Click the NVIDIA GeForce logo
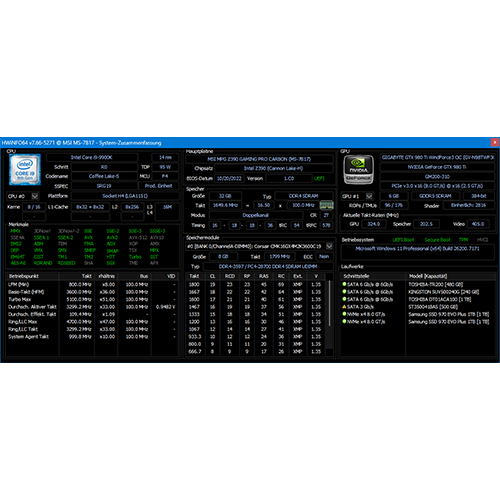The height and width of the screenshot is (500, 500). tap(358, 169)
